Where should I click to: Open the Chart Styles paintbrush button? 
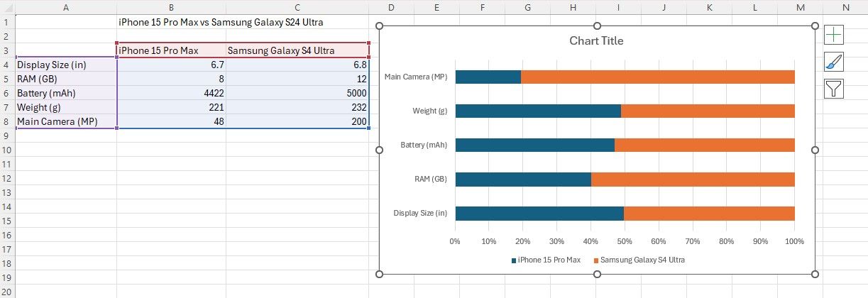(834, 62)
